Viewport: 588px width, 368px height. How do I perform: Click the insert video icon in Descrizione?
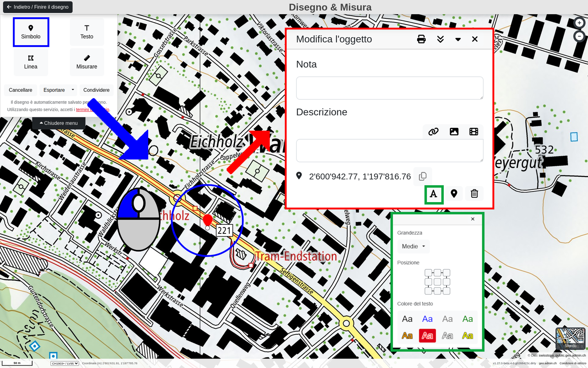[474, 132]
